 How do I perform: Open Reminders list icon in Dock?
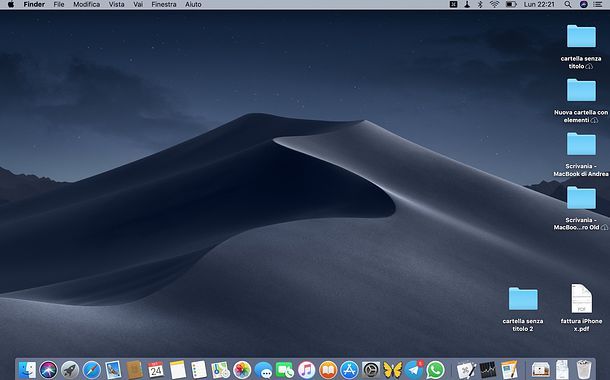click(199, 369)
